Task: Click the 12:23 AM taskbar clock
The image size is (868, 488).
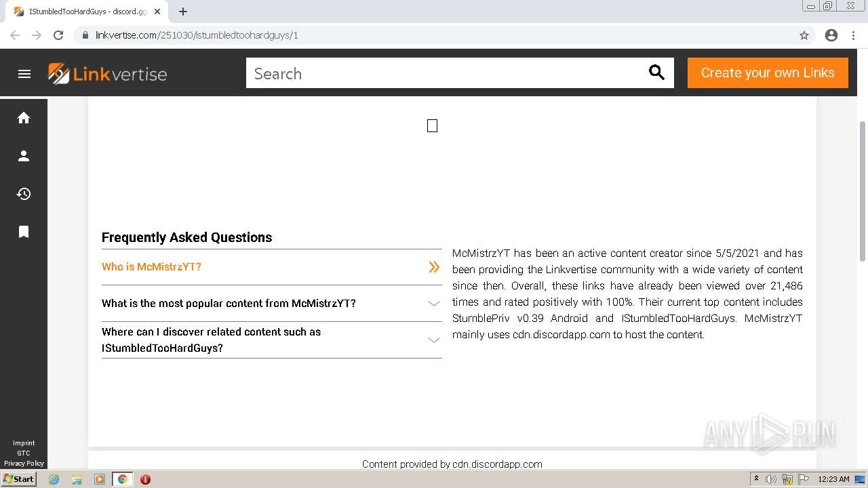Action: point(833,479)
